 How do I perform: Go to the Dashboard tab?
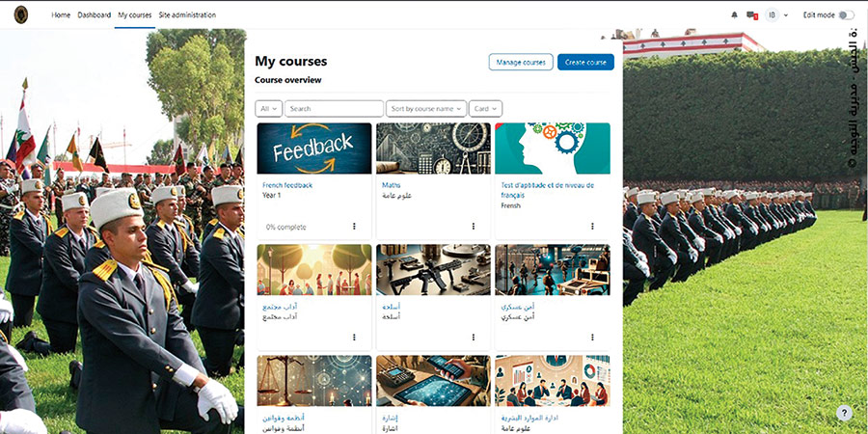point(94,15)
